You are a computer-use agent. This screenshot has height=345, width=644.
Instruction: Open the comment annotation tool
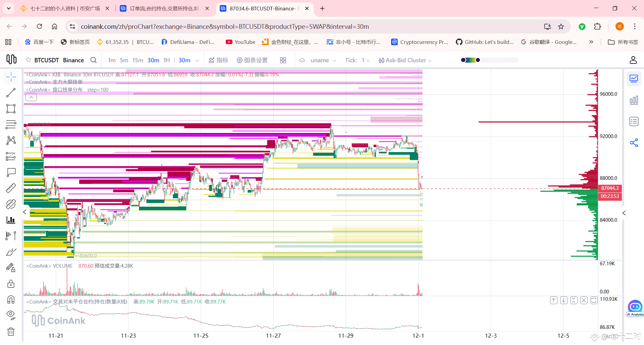pyautogui.click(x=11, y=172)
